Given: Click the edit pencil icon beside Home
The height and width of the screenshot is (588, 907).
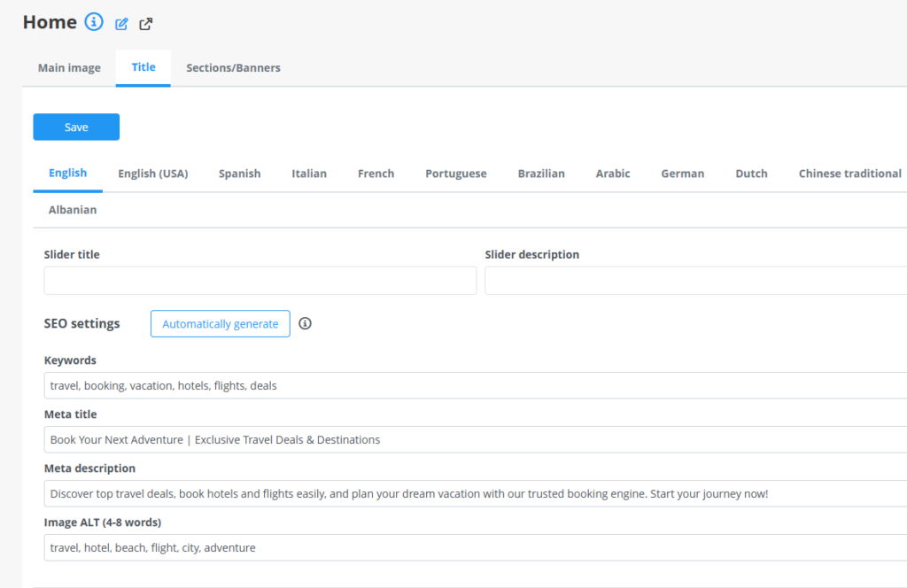Looking at the screenshot, I should click(x=122, y=24).
